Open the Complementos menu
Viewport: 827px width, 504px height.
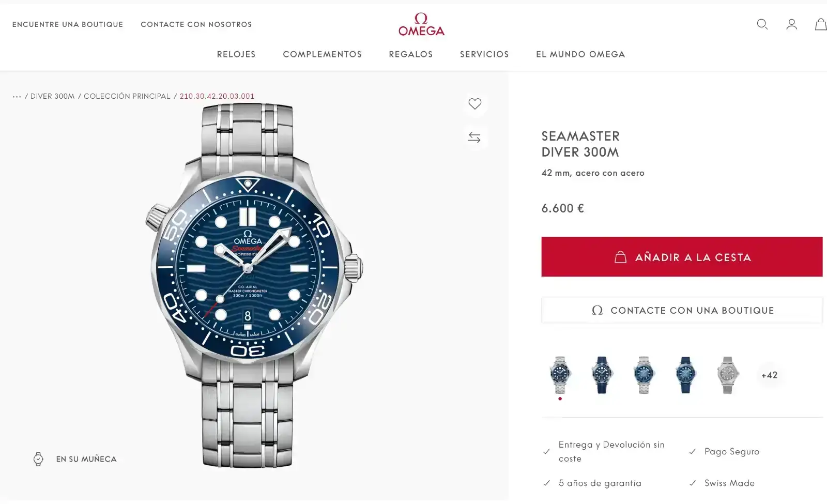coord(322,54)
